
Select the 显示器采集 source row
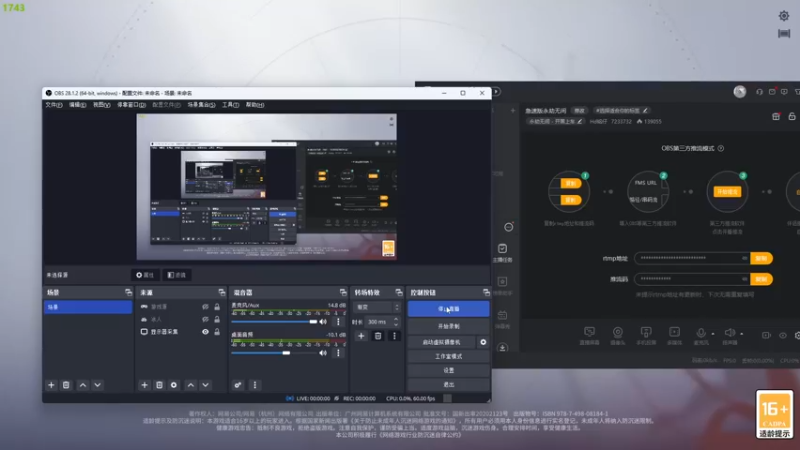click(181, 332)
